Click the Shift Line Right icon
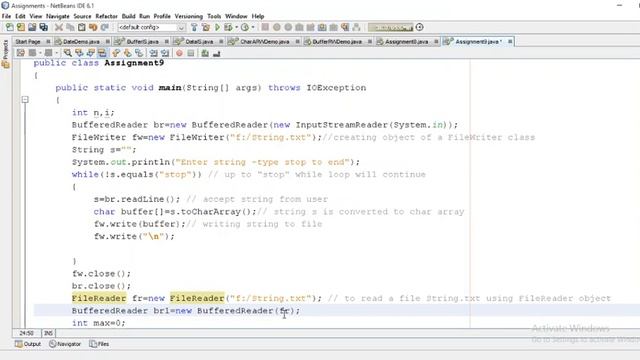The width and height of the screenshot is (640, 360). pyautogui.click(x=165, y=53)
